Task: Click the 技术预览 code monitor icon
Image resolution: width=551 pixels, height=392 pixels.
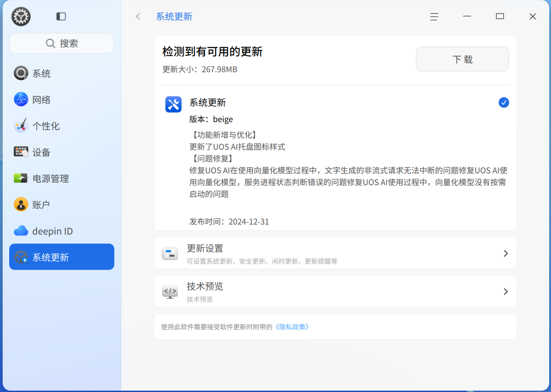Action: 170,292
